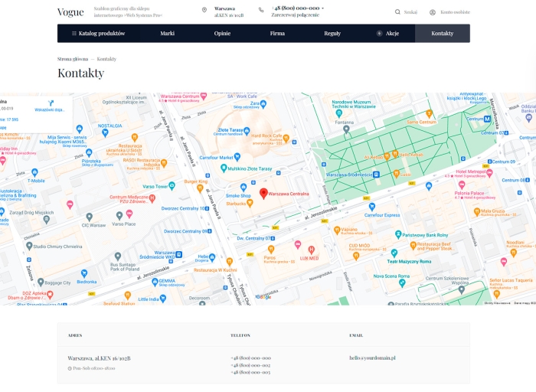536x392 pixels.
Task: Select the Centrum metro station icon on the map
Action: (x=488, y=119)
